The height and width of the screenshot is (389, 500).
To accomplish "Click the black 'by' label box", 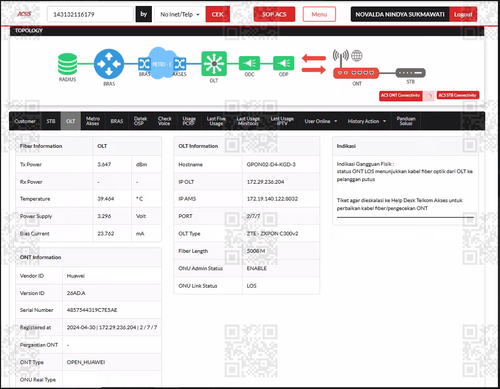I will pyautogui.click(x=144, y=14).
